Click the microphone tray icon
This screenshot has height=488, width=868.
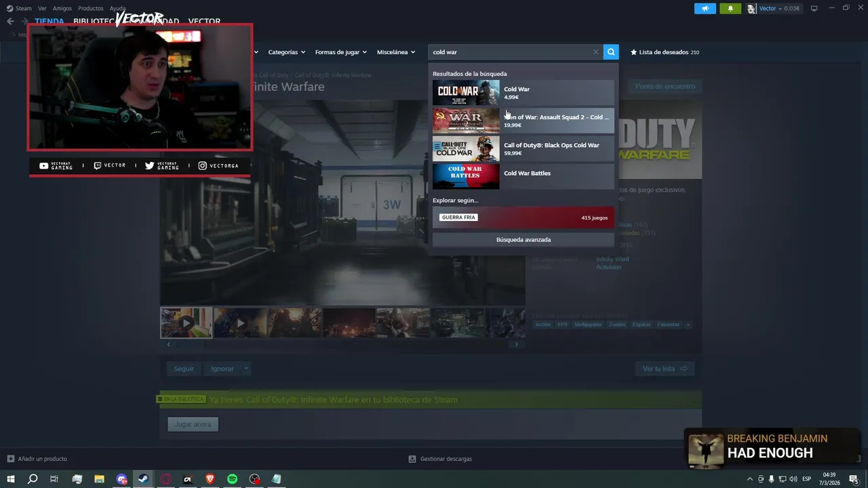771,479
